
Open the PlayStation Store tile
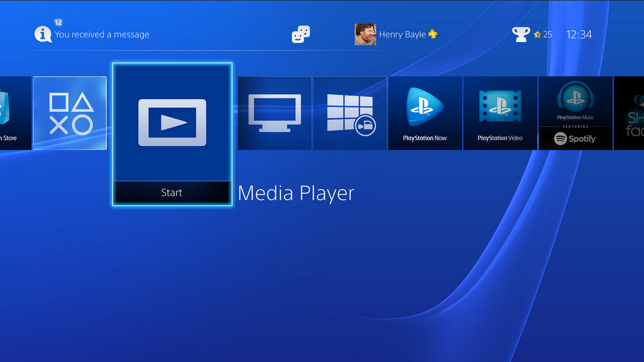coord(15,113)
